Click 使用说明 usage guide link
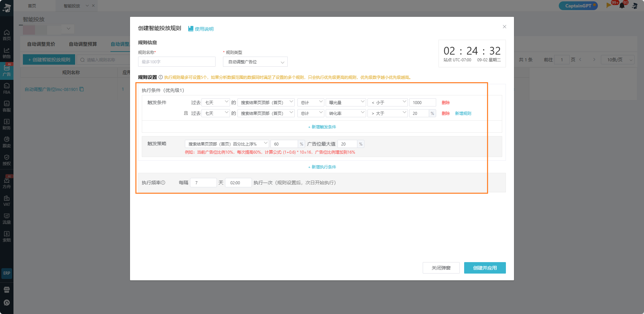This screenshot has width=644, height=314. (x=201, y=29)
